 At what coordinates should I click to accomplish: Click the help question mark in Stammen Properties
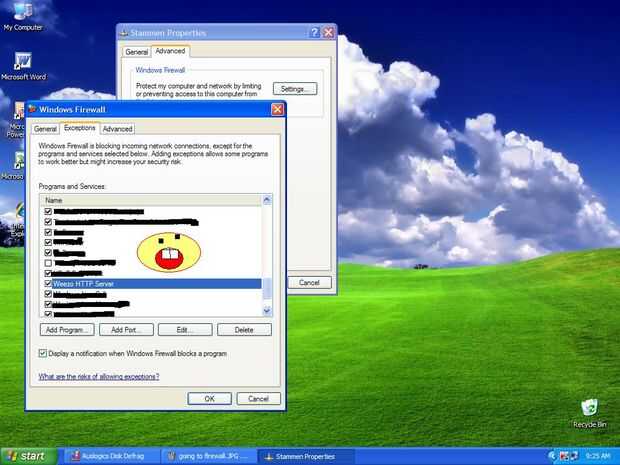(x=314, y=32)
